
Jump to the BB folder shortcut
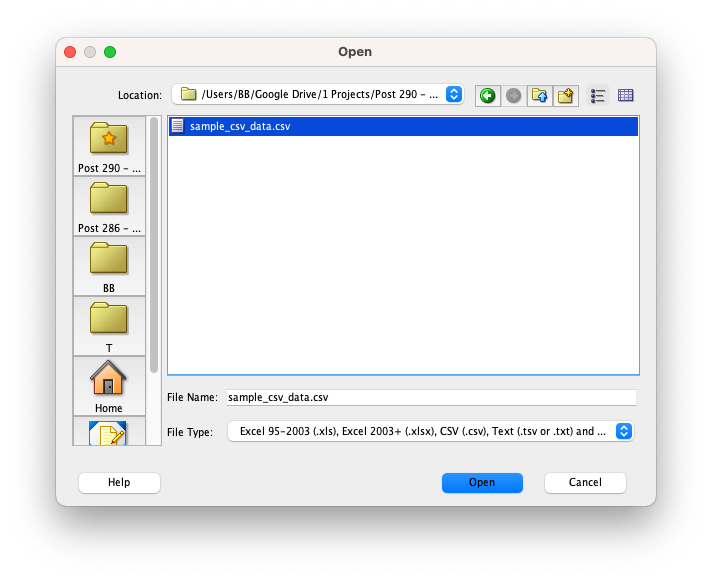tap(109, 266)
